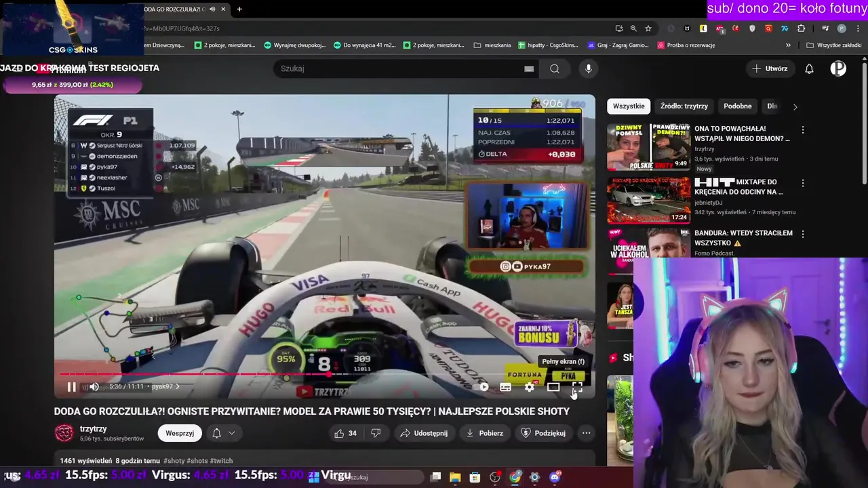This screenshot has width=868, height=488.
Task: Open Wszystkie zakładki folder
Action: [x=833, y=45]
